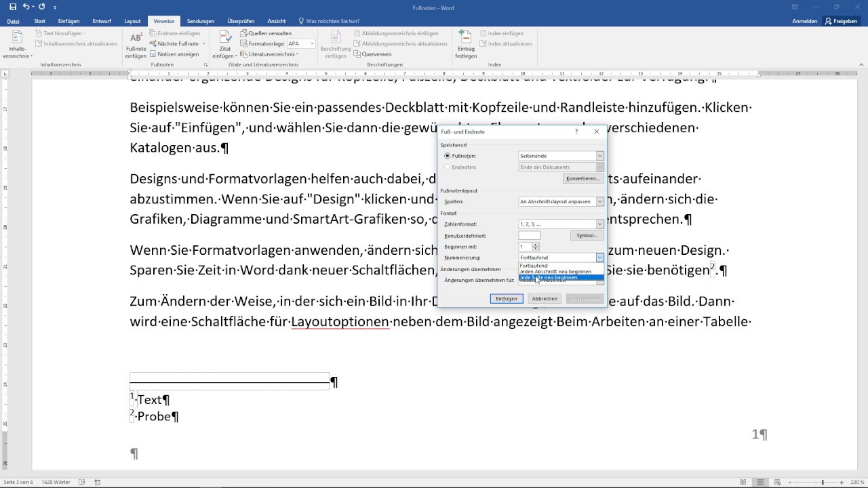Switch to the Layout tab
The image size is (868, 488).
pyautogui.click(x=132, y=21)
